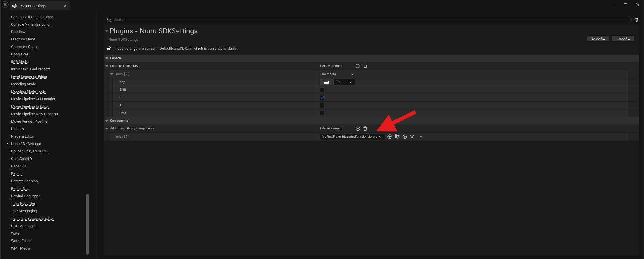Viewport: 644px width, 259px height.
Task: Select Movie Pipeline In Editor
Action: (30, 107)
